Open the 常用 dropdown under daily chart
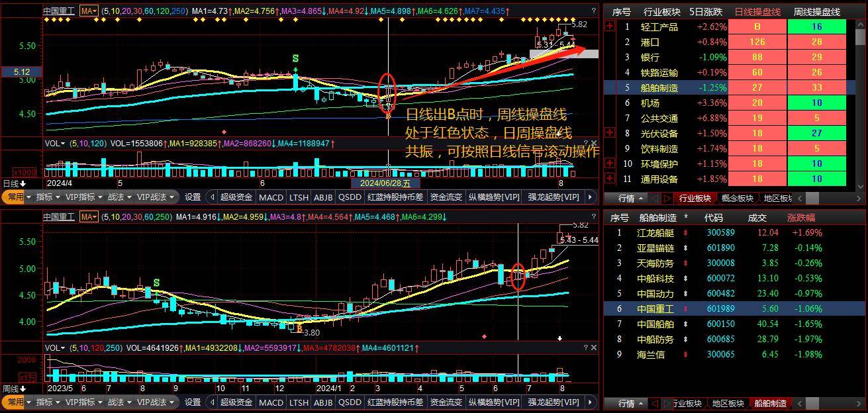 click(16, 197)
